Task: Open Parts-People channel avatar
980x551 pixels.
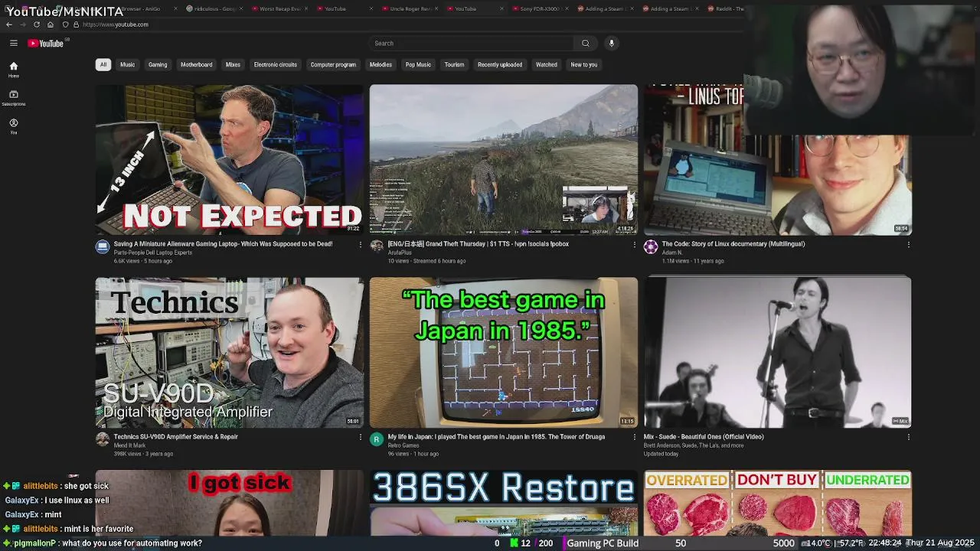Action: [x=103, y=246]
